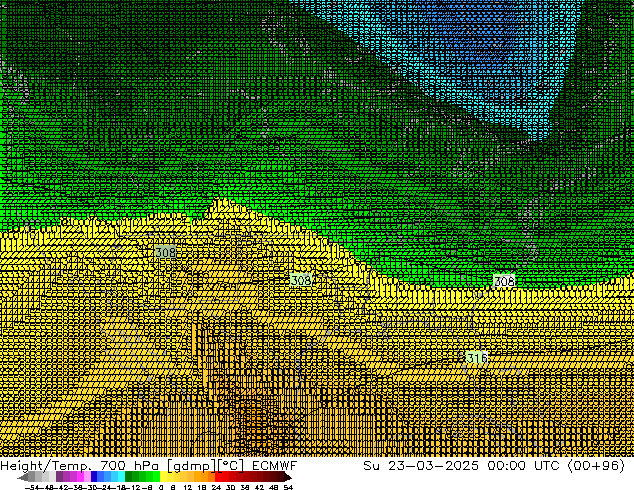Pick the dark blue legend swatch

click(94, 477)
